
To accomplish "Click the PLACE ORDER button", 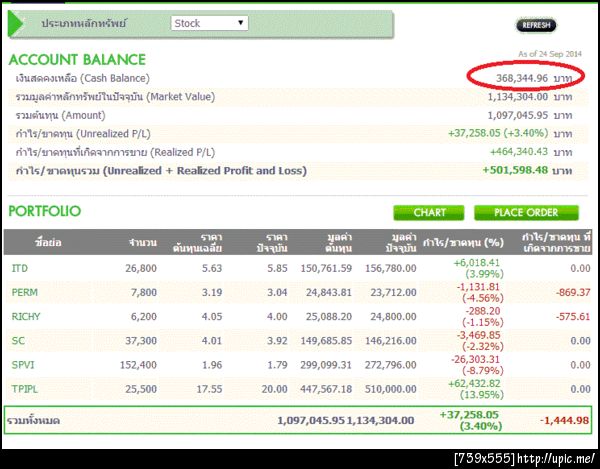I will tap(526, 213).
